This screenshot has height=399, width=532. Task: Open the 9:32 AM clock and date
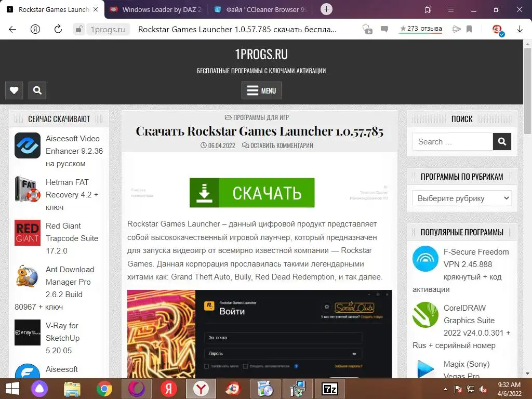point(509,389)
